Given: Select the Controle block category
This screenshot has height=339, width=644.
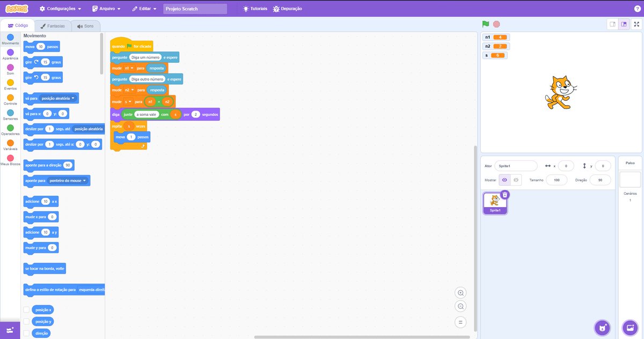Looking at the screenshot, I should pyautogui.click(x=10, y=100).
